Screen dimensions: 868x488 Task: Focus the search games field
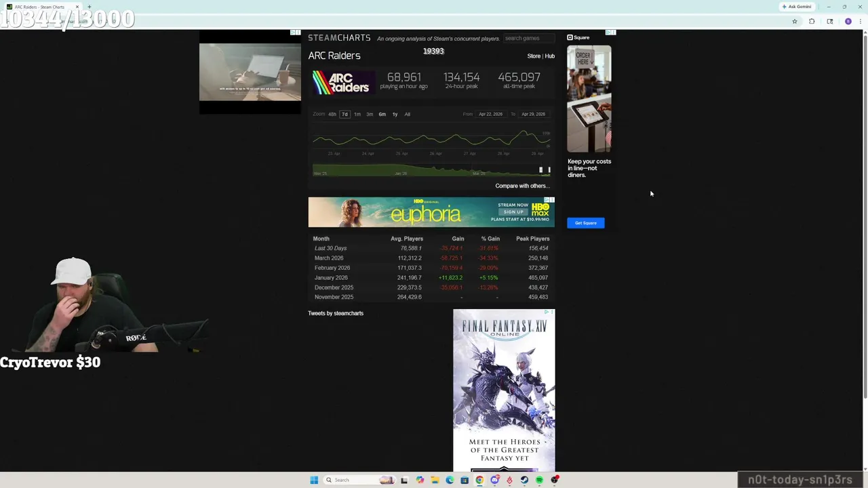coord(529,38)
